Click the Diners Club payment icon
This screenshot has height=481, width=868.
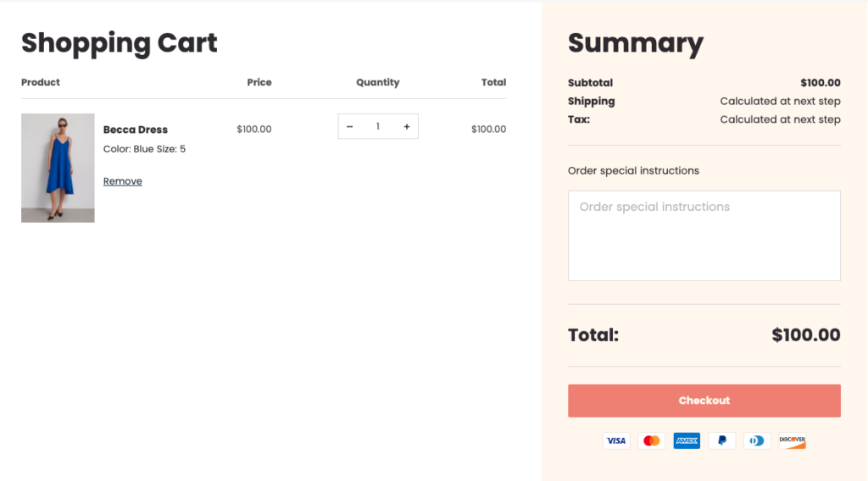click(x=757, y=440)
